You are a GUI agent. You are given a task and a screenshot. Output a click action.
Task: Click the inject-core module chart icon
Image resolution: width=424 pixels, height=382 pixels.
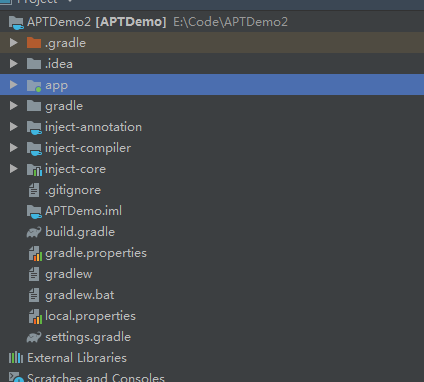click(34, 169)
